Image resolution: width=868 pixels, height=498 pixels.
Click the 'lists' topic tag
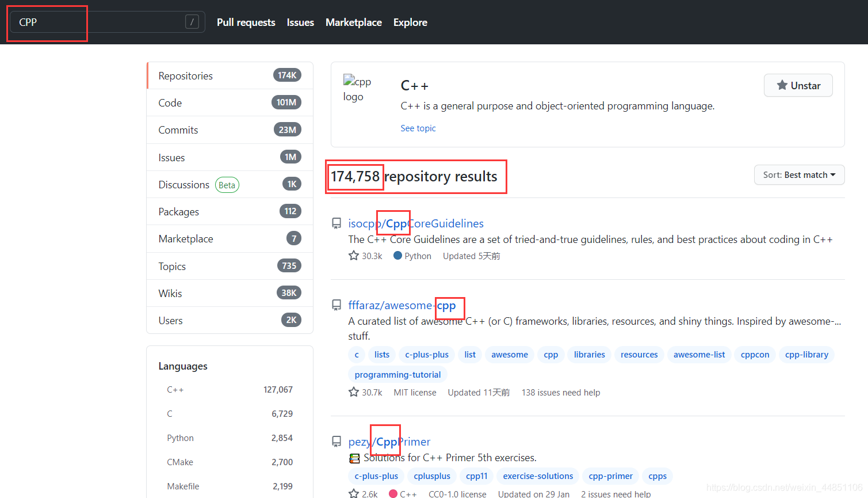click(x=382, y=355)
